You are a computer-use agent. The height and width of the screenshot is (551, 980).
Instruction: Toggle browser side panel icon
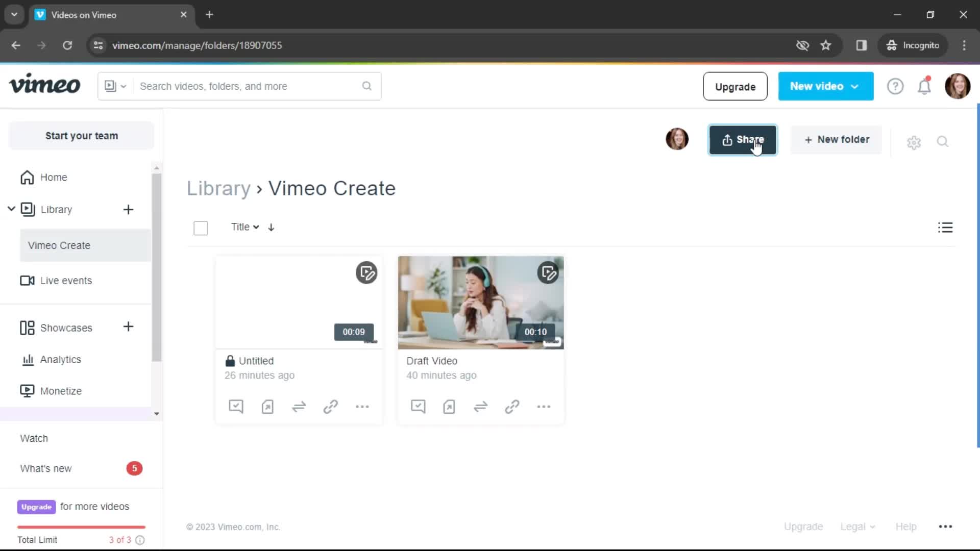coord(862,45)
